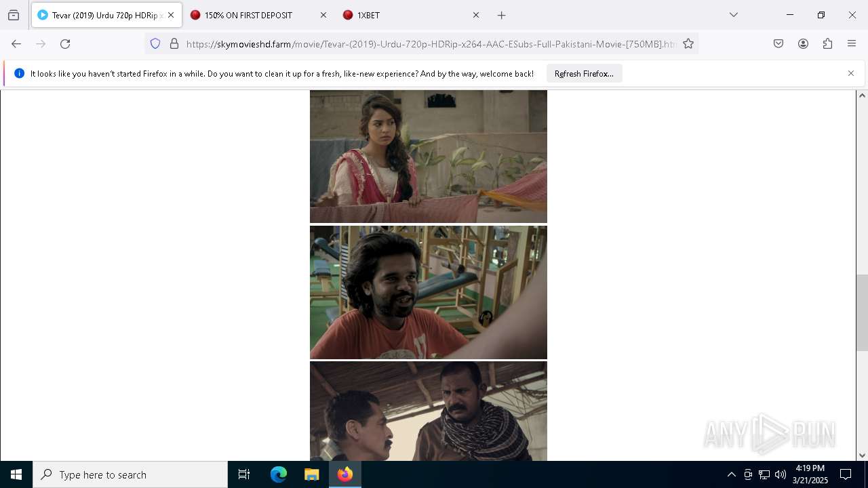
Task: Open the woman in pink dress screenshot
Action: click(x=429, y=157)
